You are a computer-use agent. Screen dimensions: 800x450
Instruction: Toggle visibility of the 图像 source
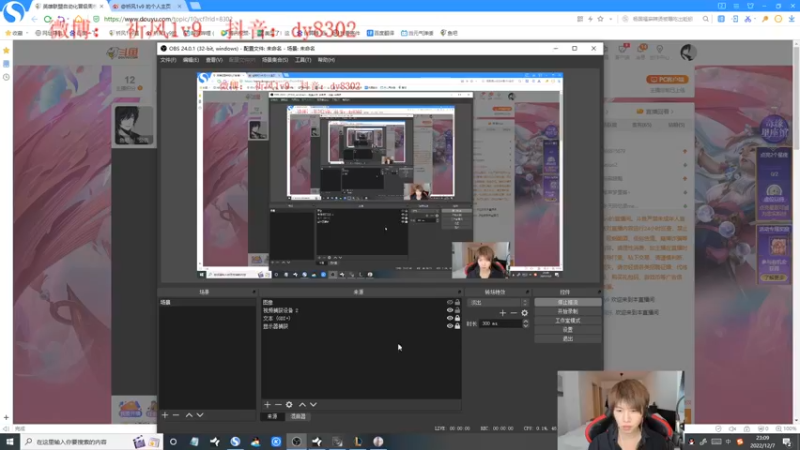[x=450, y=303]
